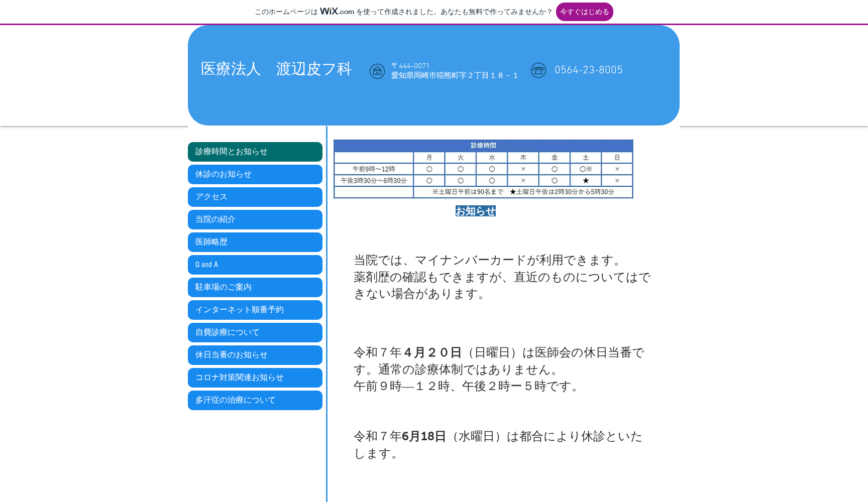This screenshot has width=868, height=502.
Task: Select the 診療時間とお知らせ menu item
Action: click(x=255, y=152)
